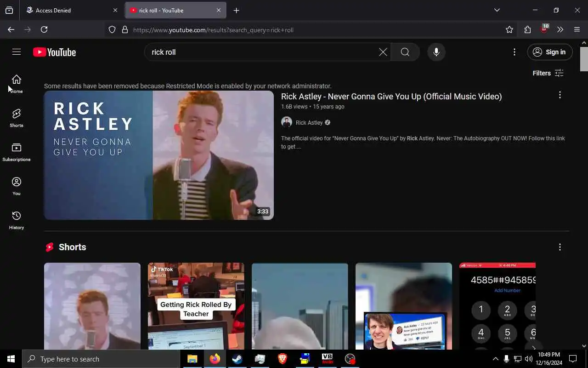Open the dial pad short thumbnail

click(x=498, y=306)
